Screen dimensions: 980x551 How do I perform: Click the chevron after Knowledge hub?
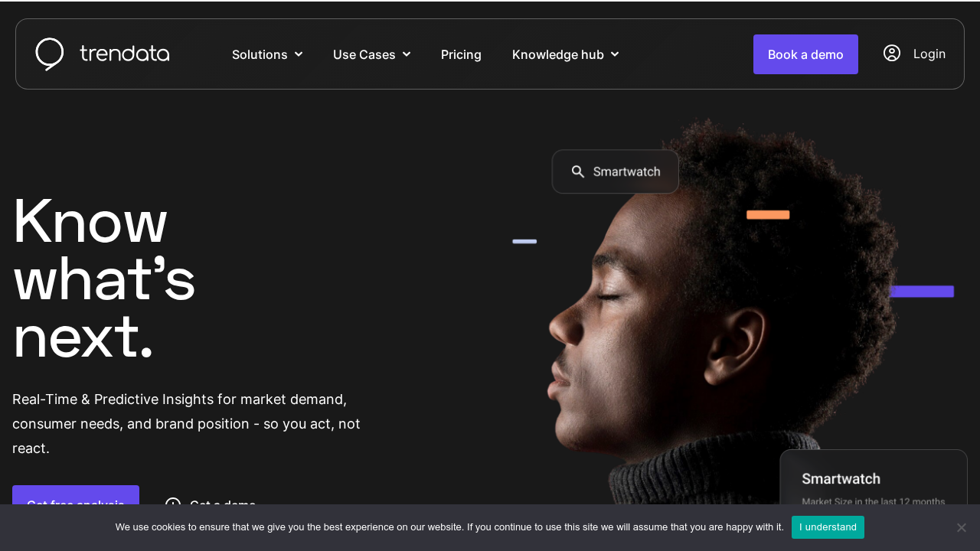click(616, 54)
